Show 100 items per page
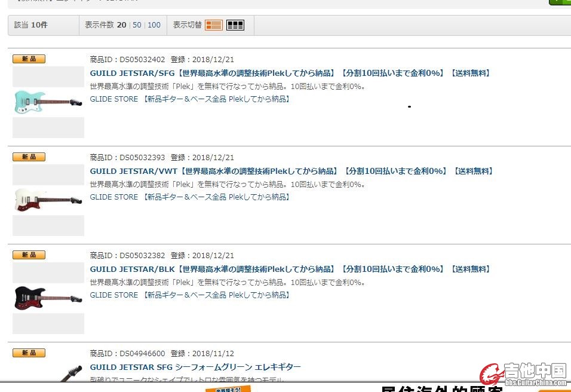 (x=154, y=25)
